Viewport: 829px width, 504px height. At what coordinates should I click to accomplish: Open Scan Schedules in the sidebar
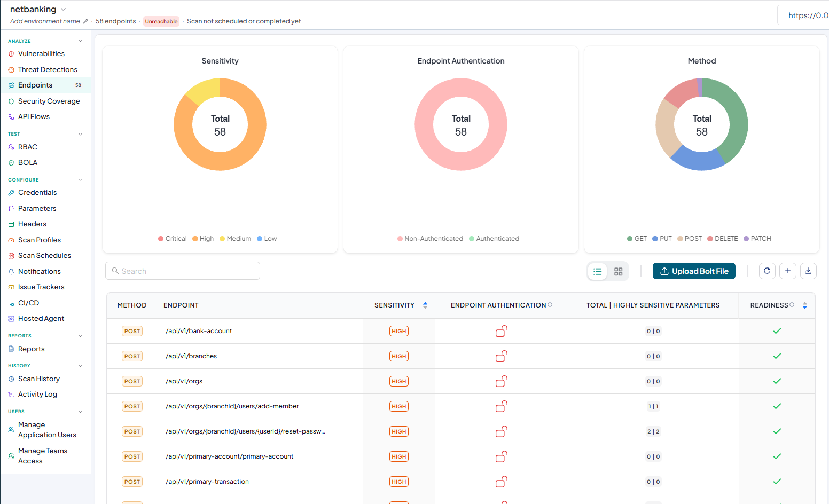44,256
